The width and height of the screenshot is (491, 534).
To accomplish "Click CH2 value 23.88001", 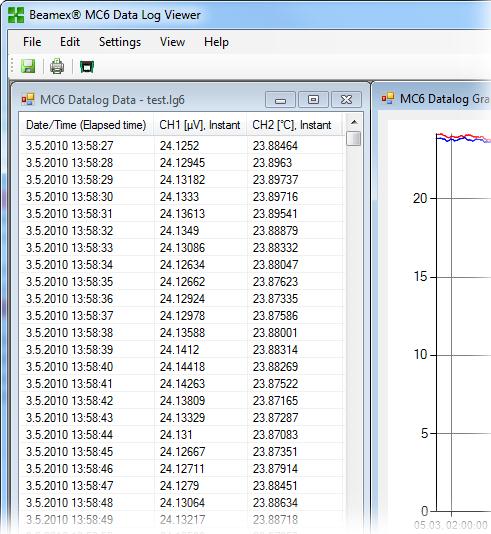I will (x=275, y=333).
